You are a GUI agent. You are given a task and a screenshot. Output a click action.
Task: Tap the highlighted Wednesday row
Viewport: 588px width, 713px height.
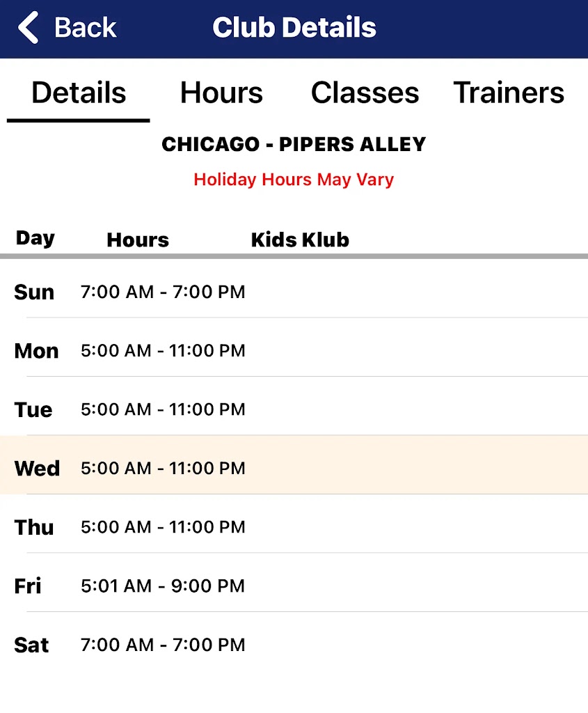(x=294, y=468)
